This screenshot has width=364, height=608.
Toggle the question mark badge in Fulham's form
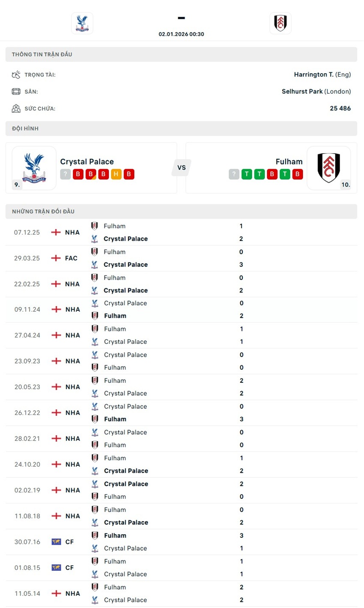pyautogui.click(x=234, y=174)
